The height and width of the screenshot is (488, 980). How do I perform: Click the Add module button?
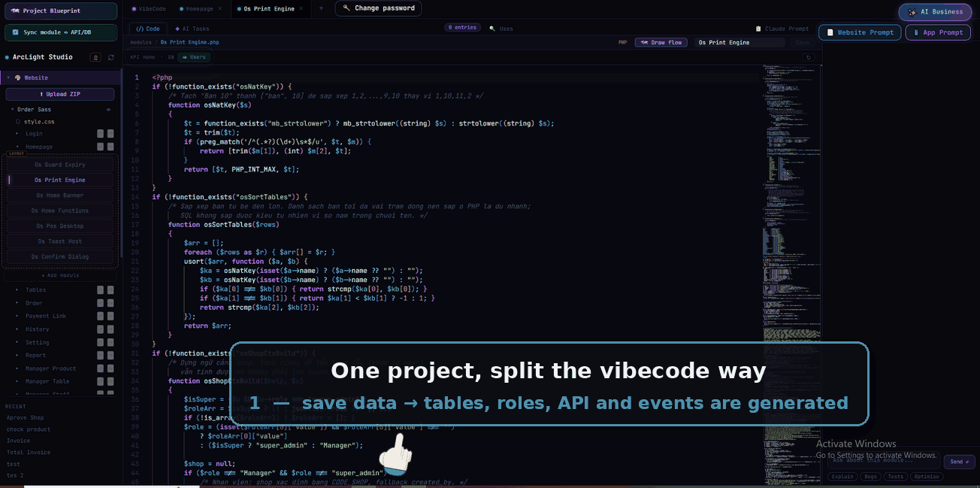point(60,275)
